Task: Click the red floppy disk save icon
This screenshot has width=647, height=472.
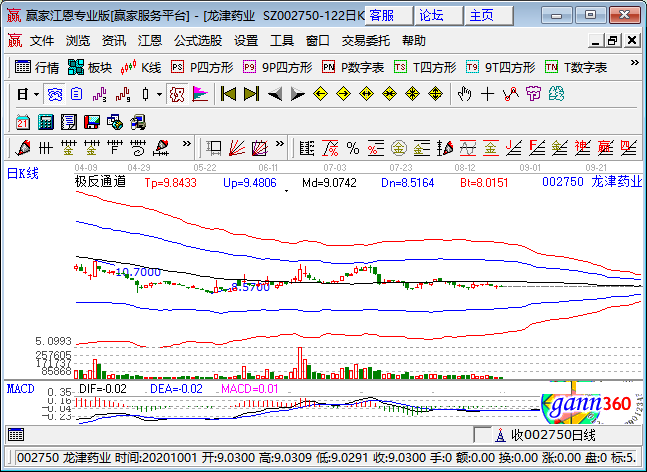Action: pos(92,122)
